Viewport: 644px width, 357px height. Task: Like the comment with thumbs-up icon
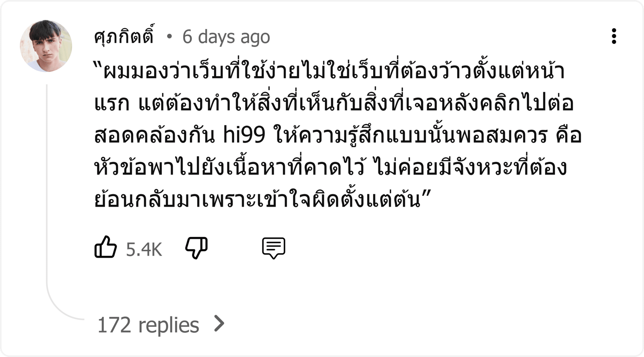click(x=105, y=247)
